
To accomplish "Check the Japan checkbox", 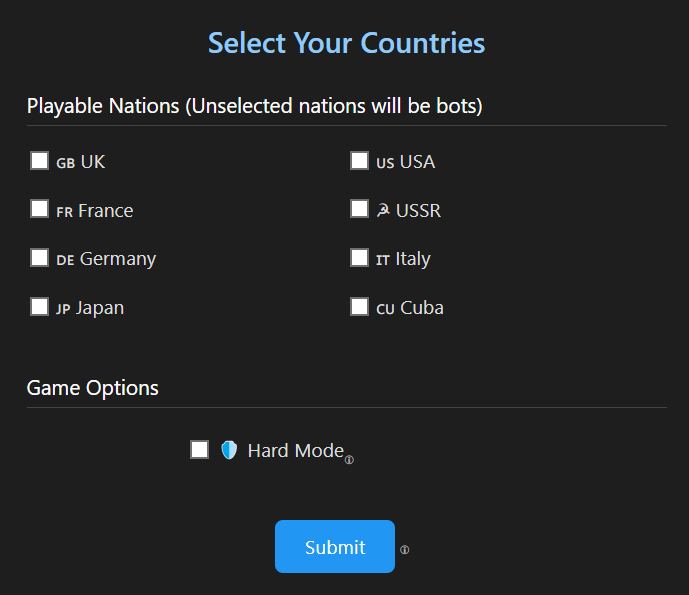I will coord(39,306).
